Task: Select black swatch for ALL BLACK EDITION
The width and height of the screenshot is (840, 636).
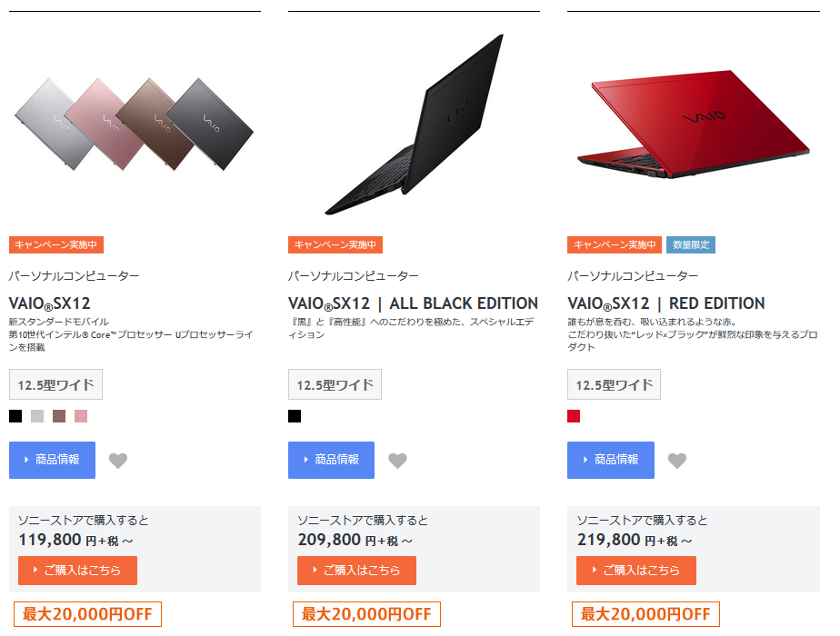Action: click(x=295, y=416)
